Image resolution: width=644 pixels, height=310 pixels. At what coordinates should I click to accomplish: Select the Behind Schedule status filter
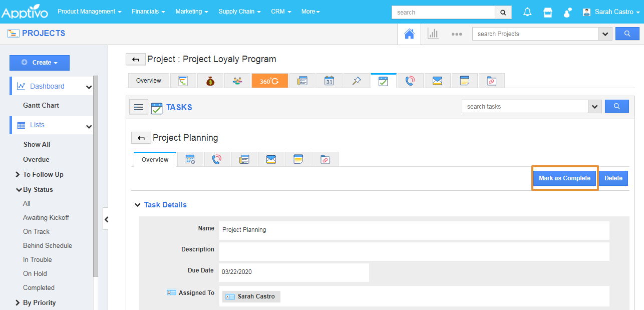[48, 245]
